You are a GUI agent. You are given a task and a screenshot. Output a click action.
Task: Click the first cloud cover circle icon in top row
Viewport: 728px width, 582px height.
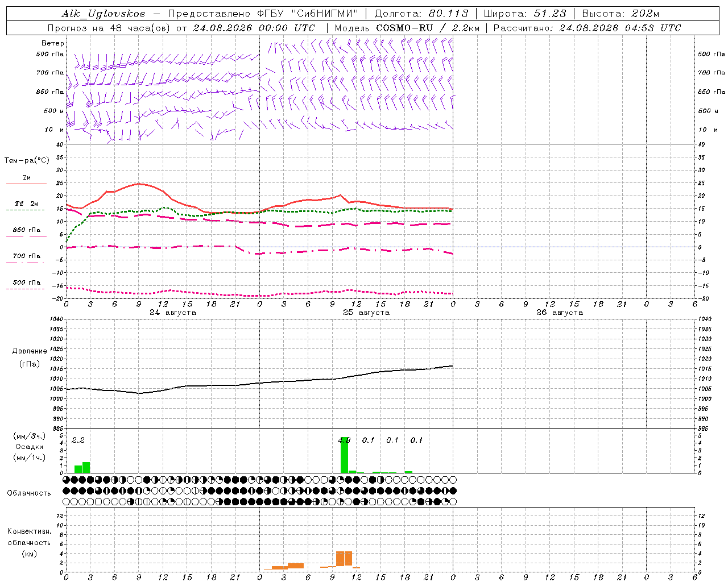[x=67, y=480]
